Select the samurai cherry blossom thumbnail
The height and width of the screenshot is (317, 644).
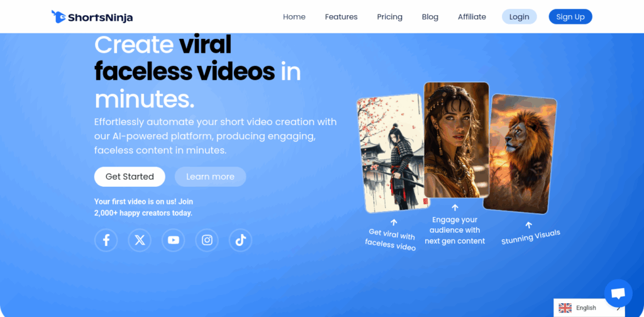393,153
